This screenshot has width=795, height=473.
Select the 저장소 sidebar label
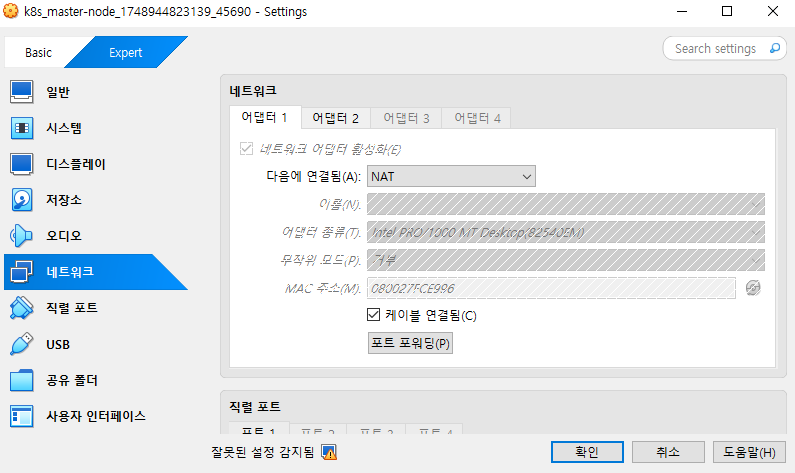[x=64, y=200]
